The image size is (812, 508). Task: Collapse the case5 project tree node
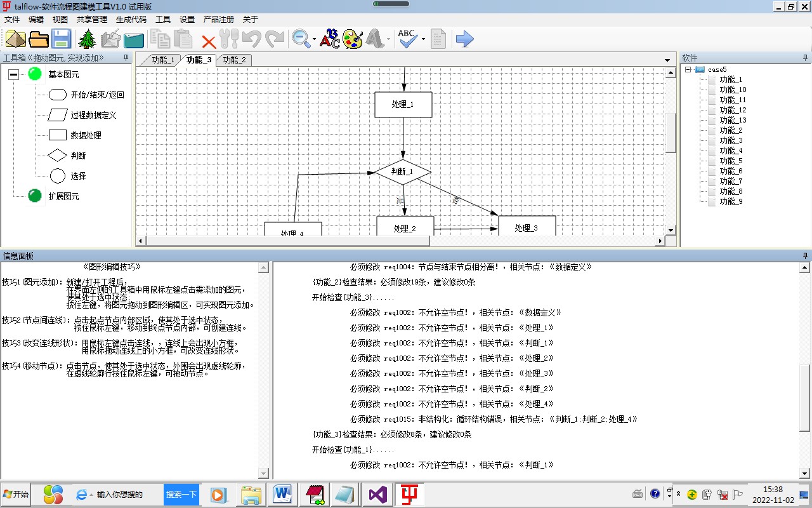[x=688, y=70]
